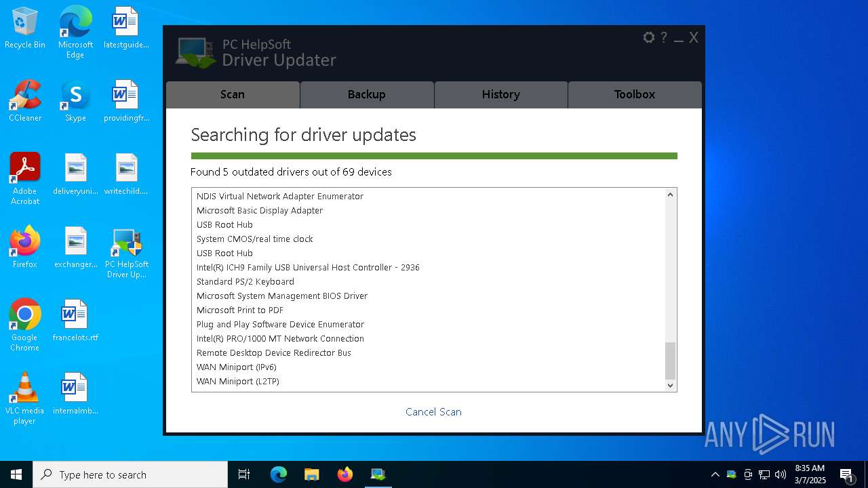Select Microsoft Print to PDF row
Screen dimensions: 868x488
(428, 310)
